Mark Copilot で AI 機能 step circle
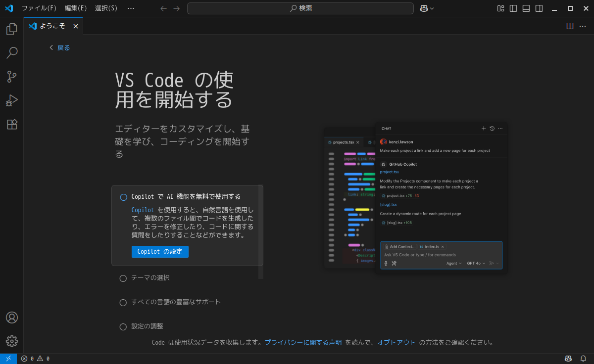This screenshot has height=364, width=594. [124, 197]
